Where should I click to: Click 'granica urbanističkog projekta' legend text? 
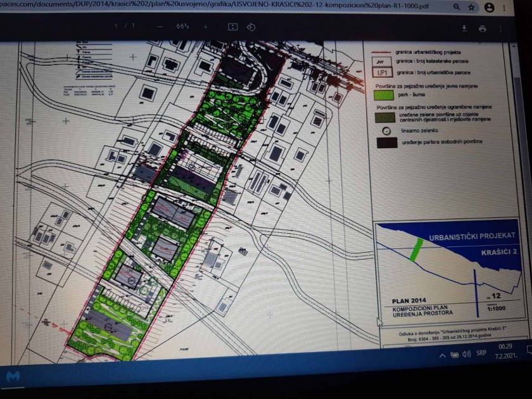[427, 52]
